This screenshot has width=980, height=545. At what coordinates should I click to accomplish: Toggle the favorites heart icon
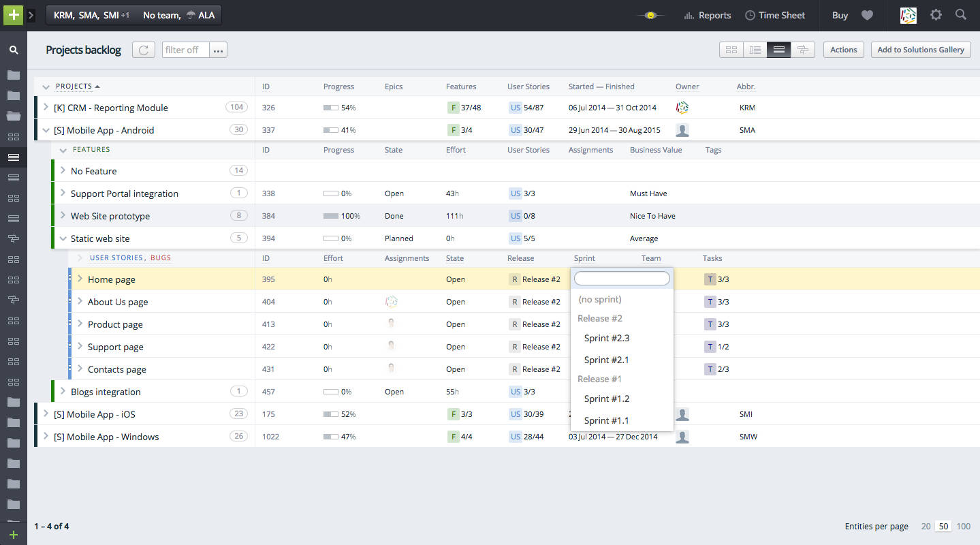pyautogui.click(x=867, y=15)
